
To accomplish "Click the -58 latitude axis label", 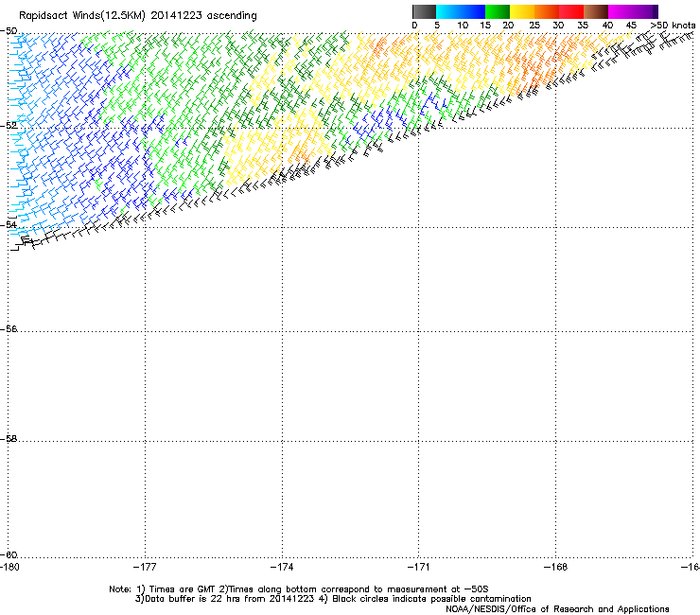I will tap(9, 439).
